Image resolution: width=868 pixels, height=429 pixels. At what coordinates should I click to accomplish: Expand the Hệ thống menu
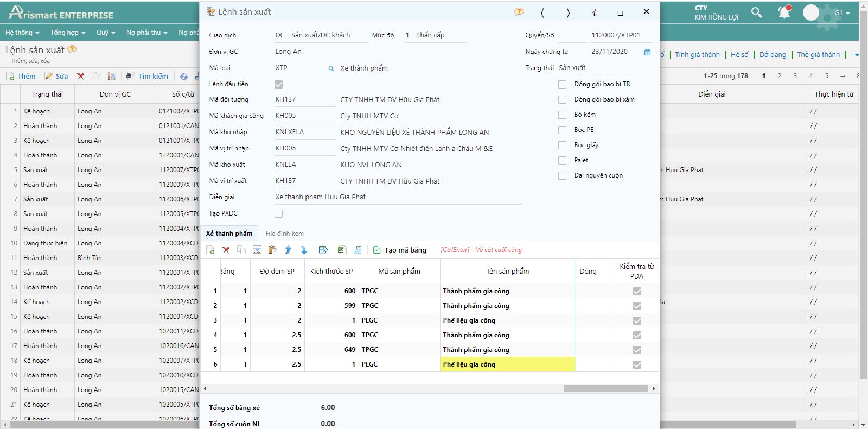coord(22,33)
